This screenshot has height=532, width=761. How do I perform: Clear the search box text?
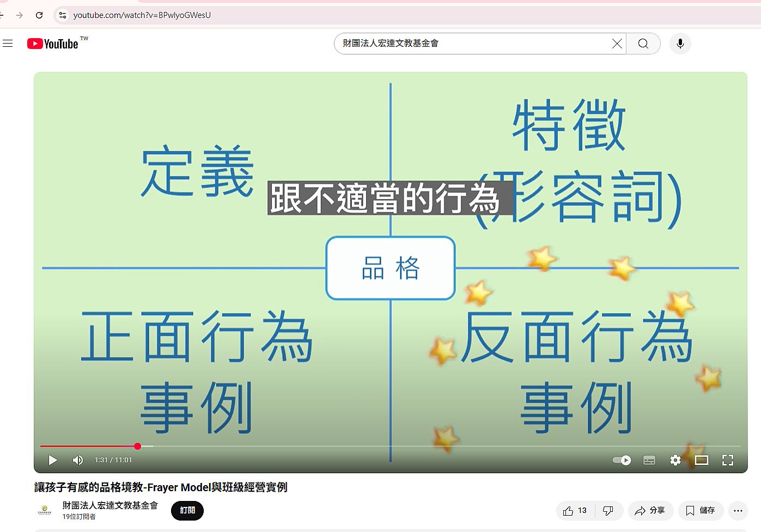(617, 44)
